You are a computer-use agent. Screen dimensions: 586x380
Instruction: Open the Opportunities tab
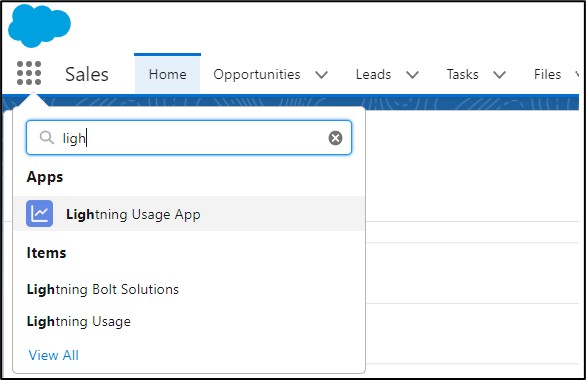click(257, 74)
